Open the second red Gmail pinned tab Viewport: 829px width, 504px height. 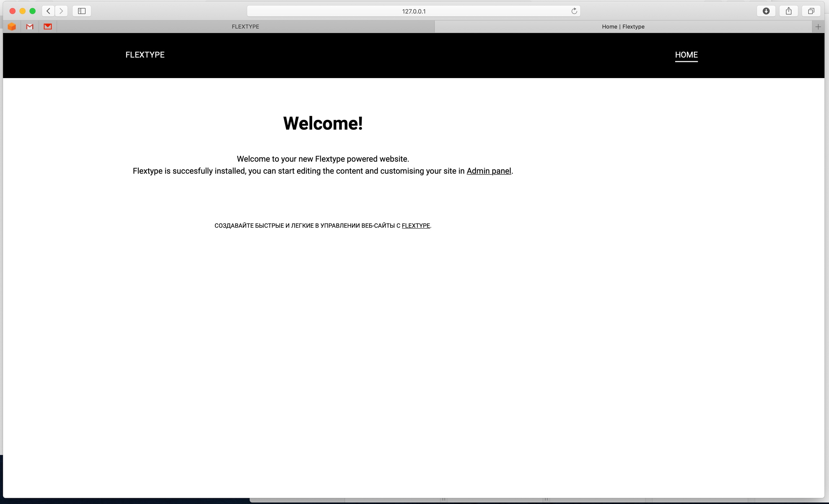tap(48, 27)
